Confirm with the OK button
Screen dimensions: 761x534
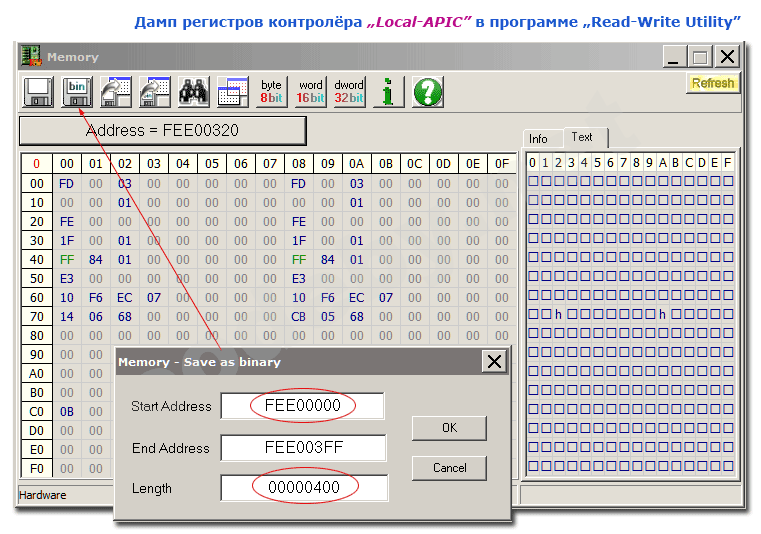click(449, 428)
